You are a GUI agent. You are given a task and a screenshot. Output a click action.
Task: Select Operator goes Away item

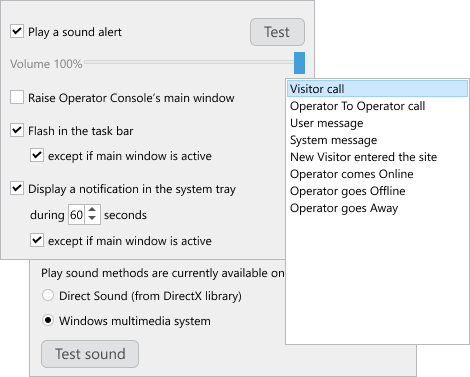(377, 208)
